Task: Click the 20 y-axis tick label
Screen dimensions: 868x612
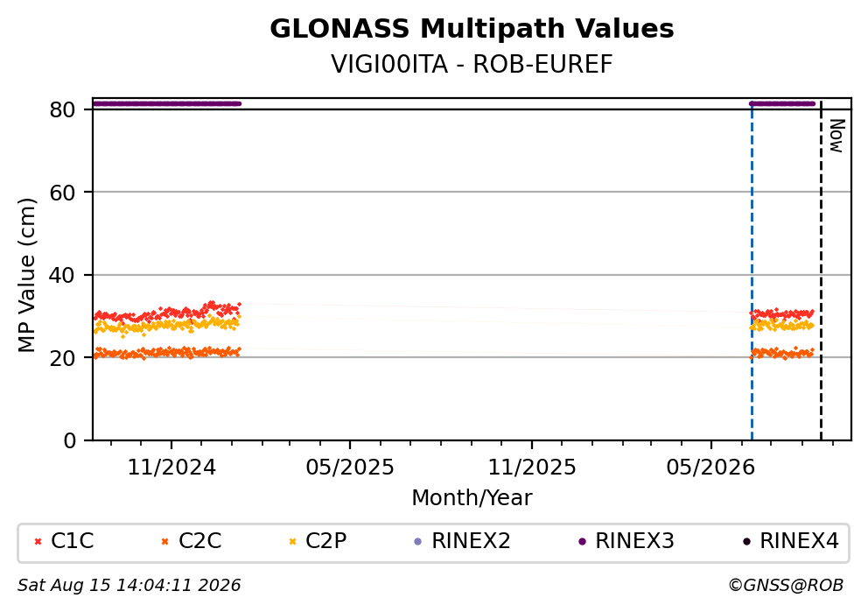Action: pos(62,358)
